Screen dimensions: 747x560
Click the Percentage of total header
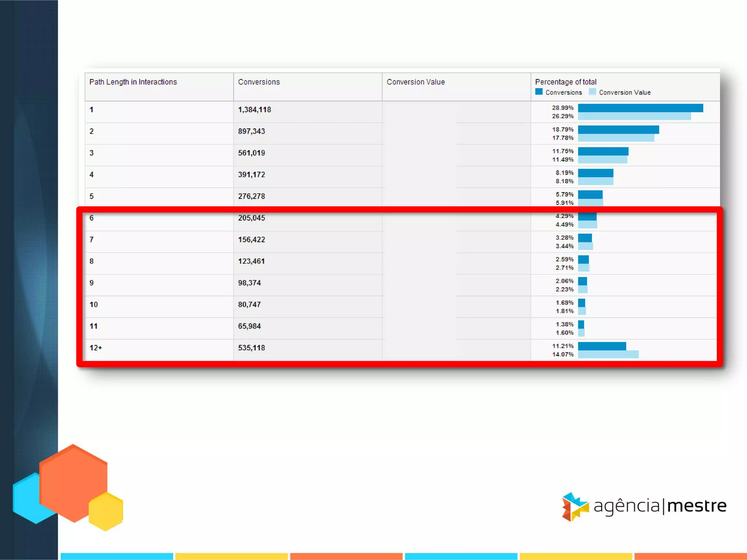point(565,82)
